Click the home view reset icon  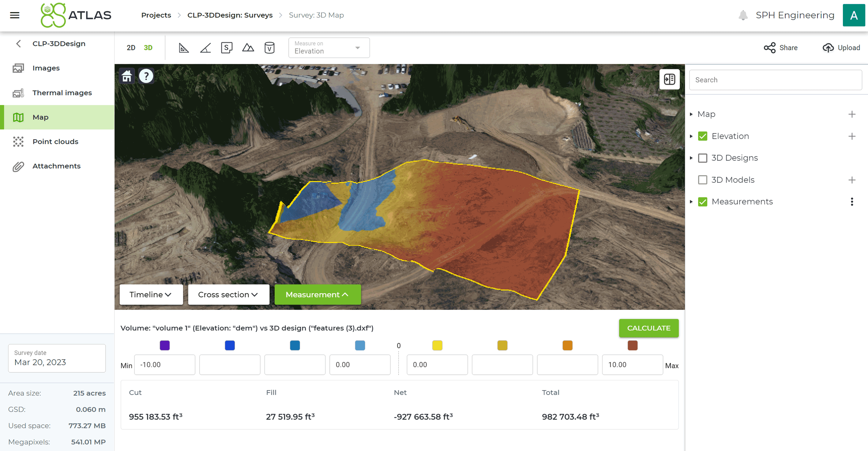pos(127,76)
